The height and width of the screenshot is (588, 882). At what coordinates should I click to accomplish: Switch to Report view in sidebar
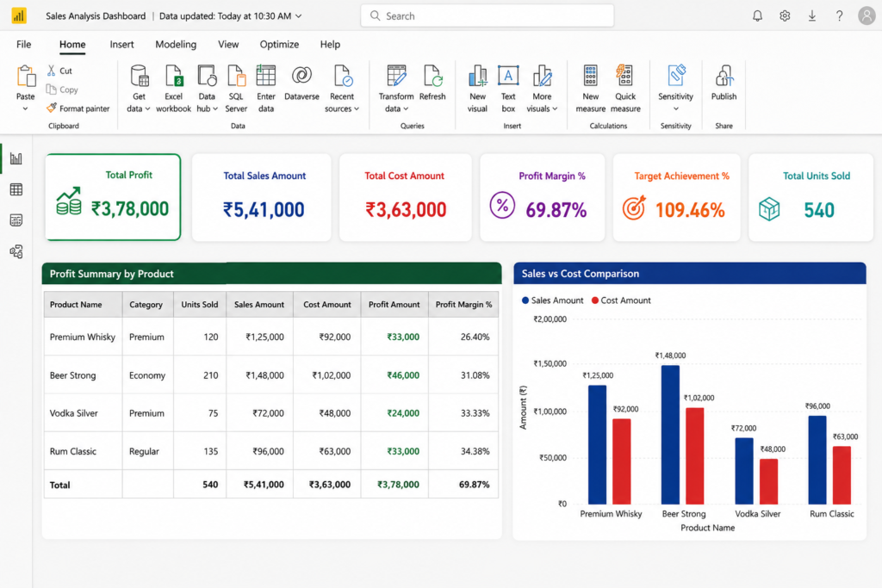(x=16, y=158)
